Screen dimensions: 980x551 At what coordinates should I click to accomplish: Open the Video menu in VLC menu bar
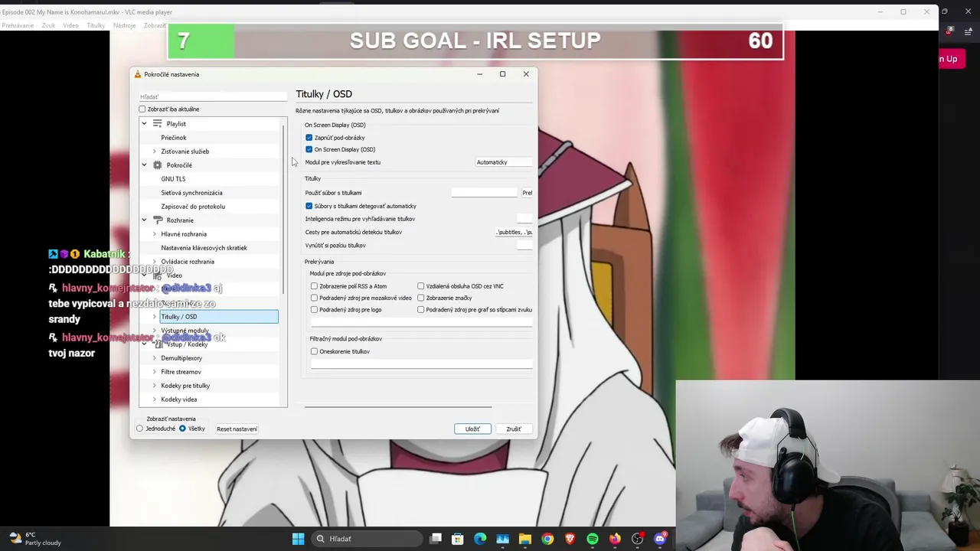70,25
